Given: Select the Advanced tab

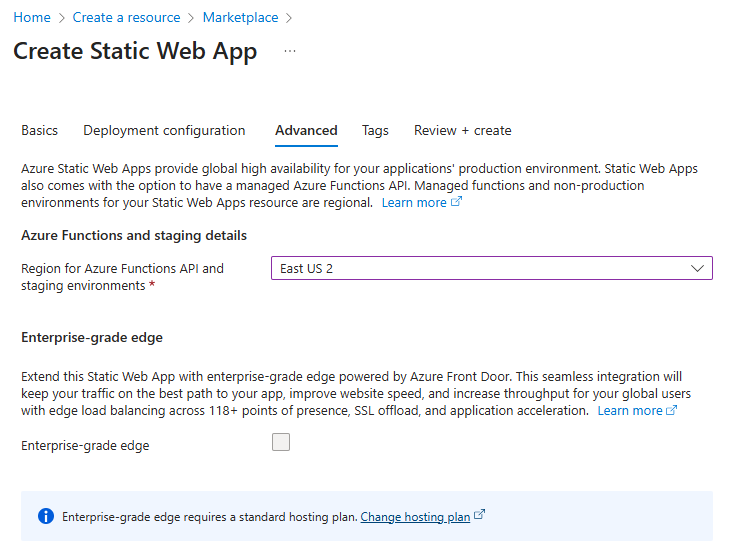Looking at the screenshot, I should (306, 130).
